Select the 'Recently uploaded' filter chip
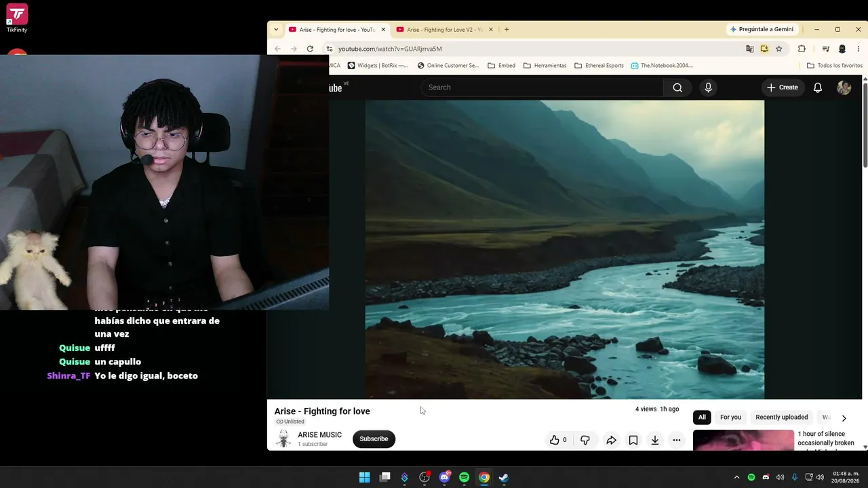 [782, 417]
